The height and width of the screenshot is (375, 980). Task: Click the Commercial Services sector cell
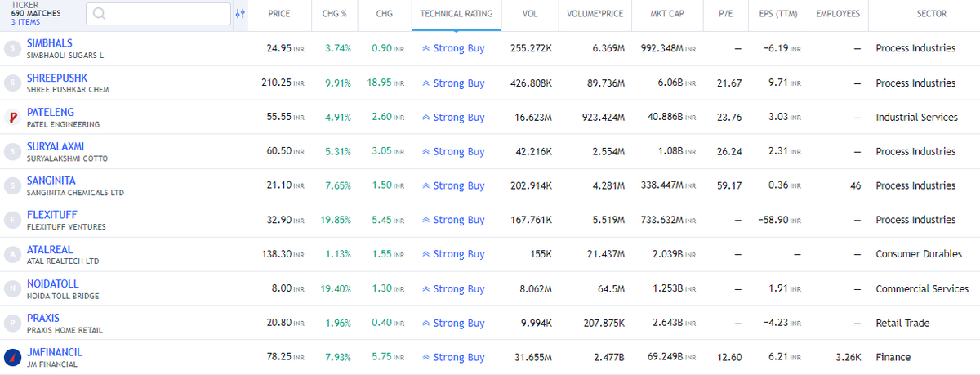pyautogui.click(x=922, y=288)
